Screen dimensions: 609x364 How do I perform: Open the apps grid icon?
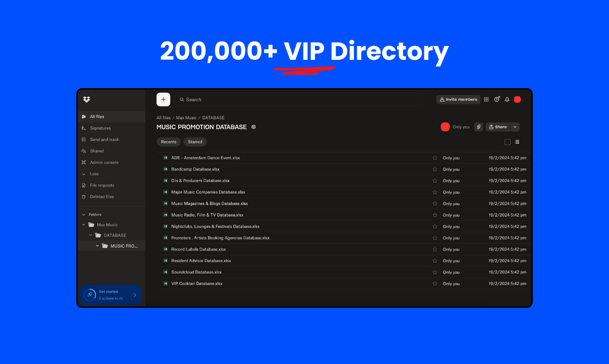coord(486,100)
